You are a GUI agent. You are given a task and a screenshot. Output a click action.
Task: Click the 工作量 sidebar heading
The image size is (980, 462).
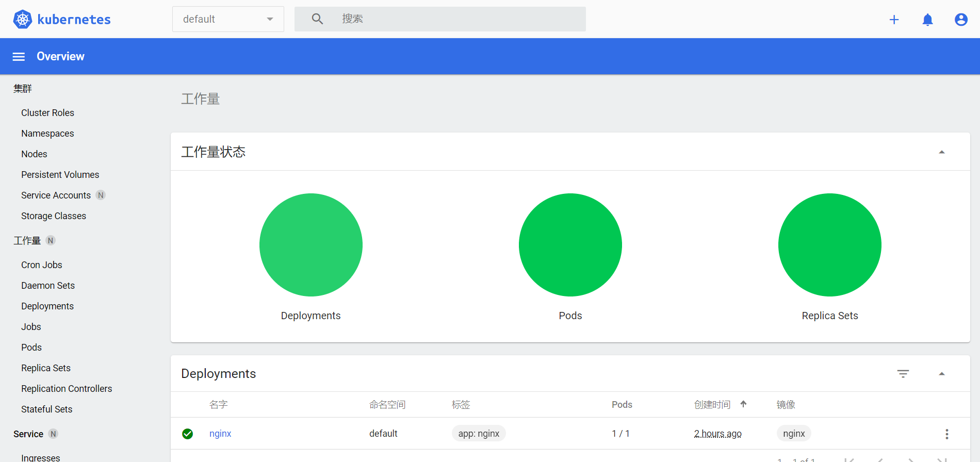[27, 241]
